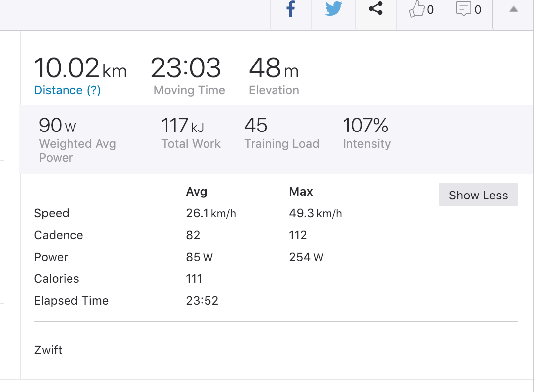Image resolution: width=554 pixels, height=392 pixels.
Task: Select the 117 kJ Total Work stat
Action: [x=182, y=126]
